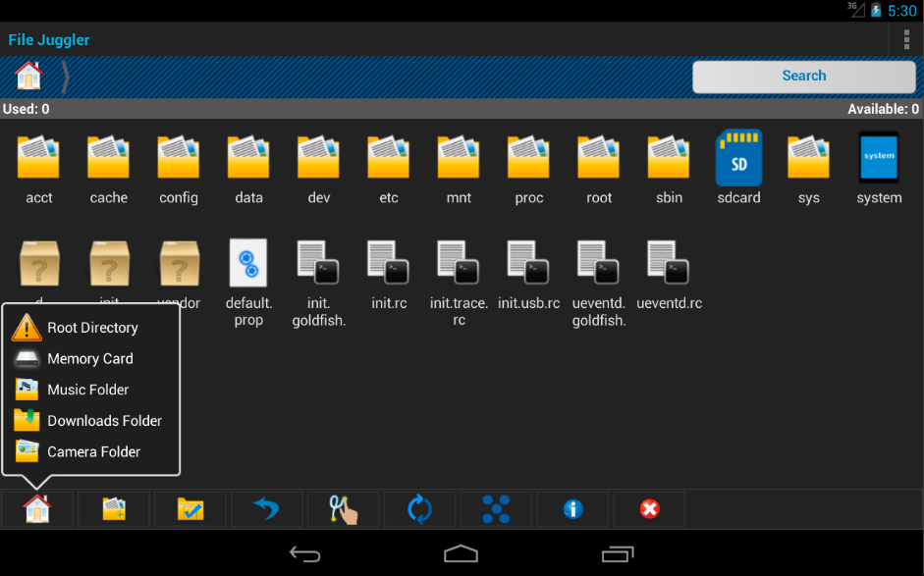The height and width of the screenshot is (576, 924).
Task: Open the init.usb.rc file
Action: [528, 275]
